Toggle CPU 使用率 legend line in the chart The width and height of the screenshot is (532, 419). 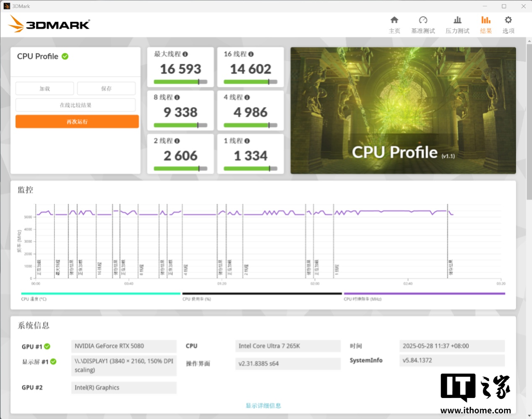coord(262,294)
